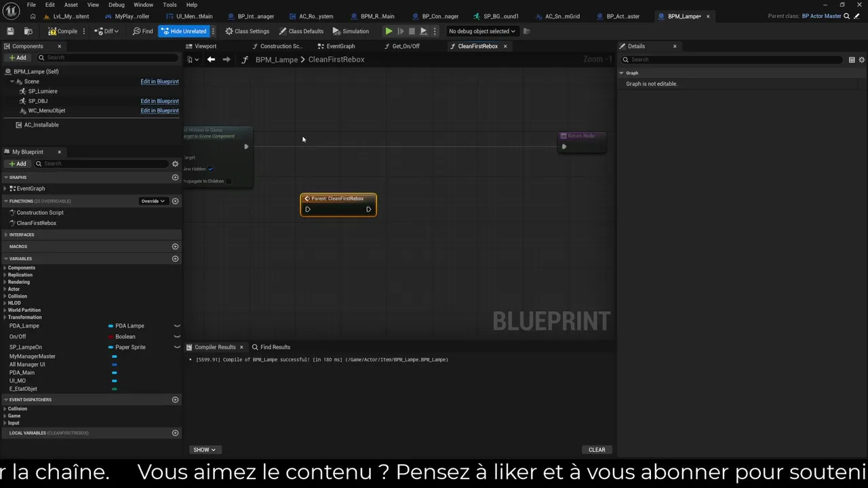Add a new macro with plus icon
Image resolution: width=868 pixels, height=488 pixels.
coord(175,247)
